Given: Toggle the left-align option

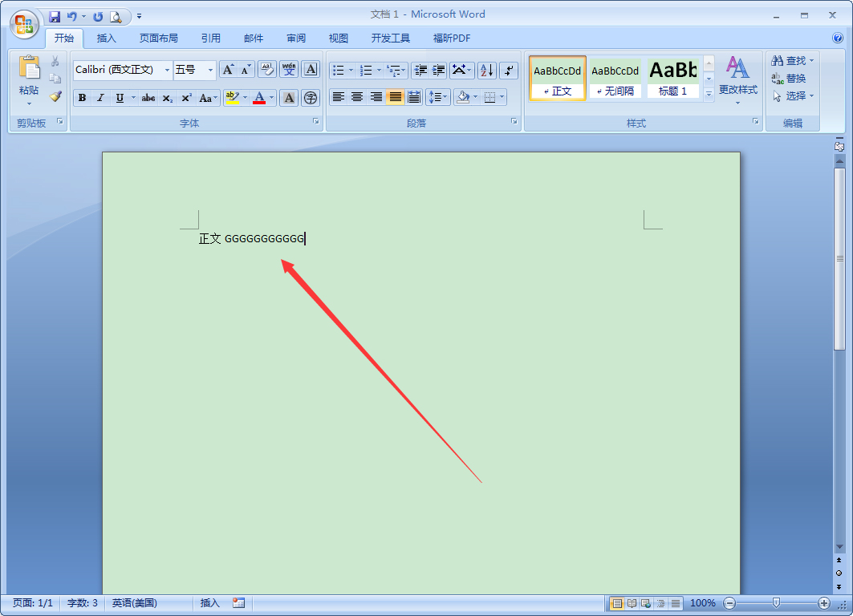Looking at the screenshot, I should coord(338,96).
